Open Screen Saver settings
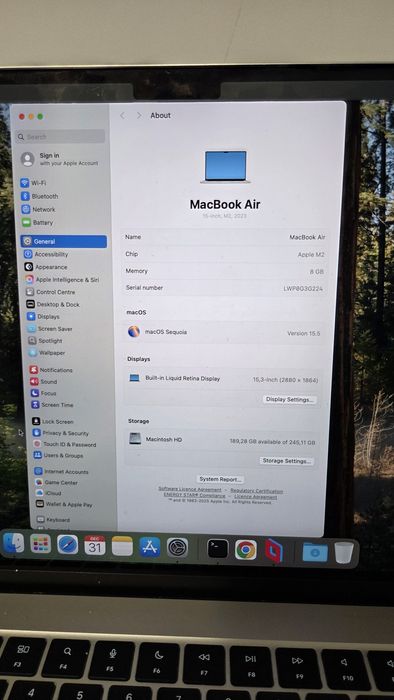The height and width of the screenshot is (700, 394). [50, 329]
